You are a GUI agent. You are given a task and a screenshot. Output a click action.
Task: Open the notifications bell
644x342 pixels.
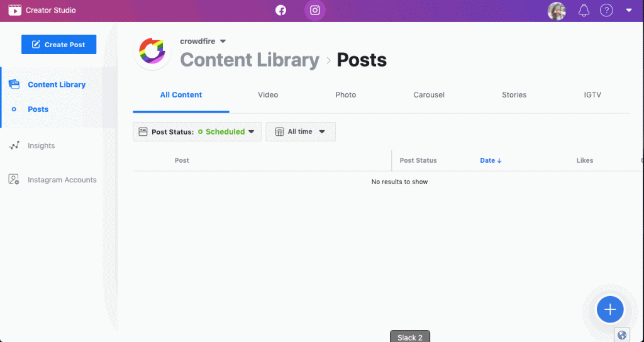tap(584, 11)
